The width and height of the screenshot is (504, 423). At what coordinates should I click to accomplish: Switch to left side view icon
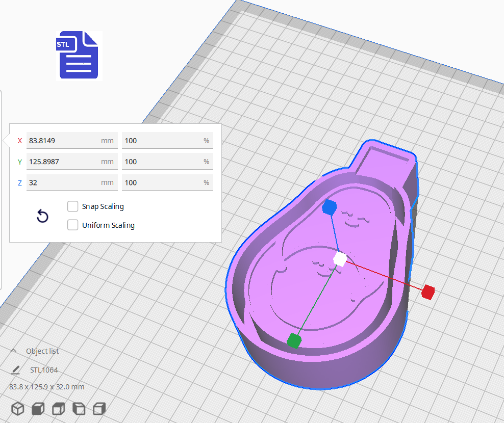click(78, 408)
